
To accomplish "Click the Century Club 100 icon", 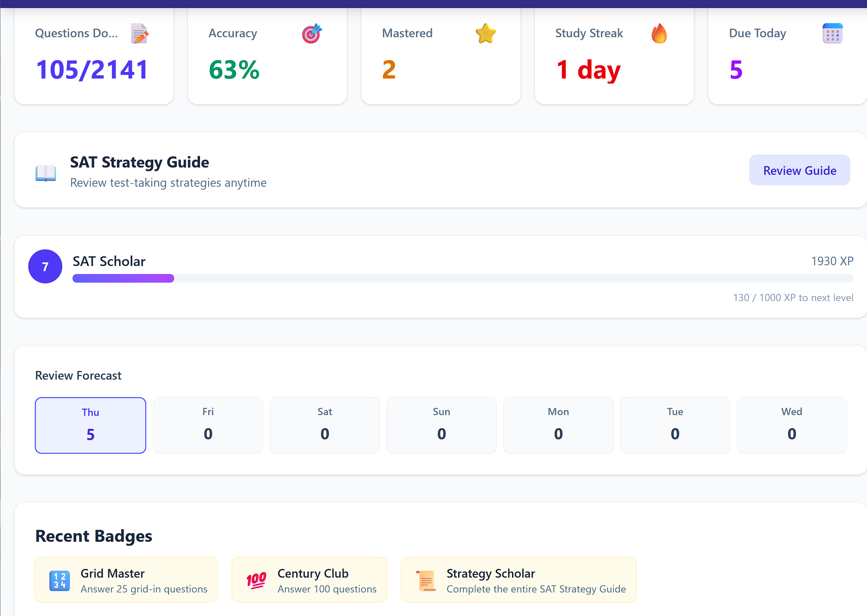I will [x=256, y=580].
